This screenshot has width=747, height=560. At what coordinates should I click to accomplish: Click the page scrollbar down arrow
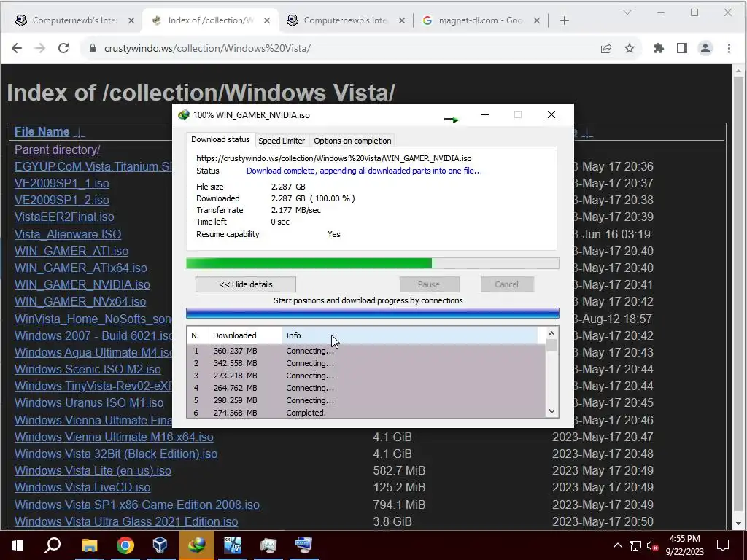pos(739,524)
